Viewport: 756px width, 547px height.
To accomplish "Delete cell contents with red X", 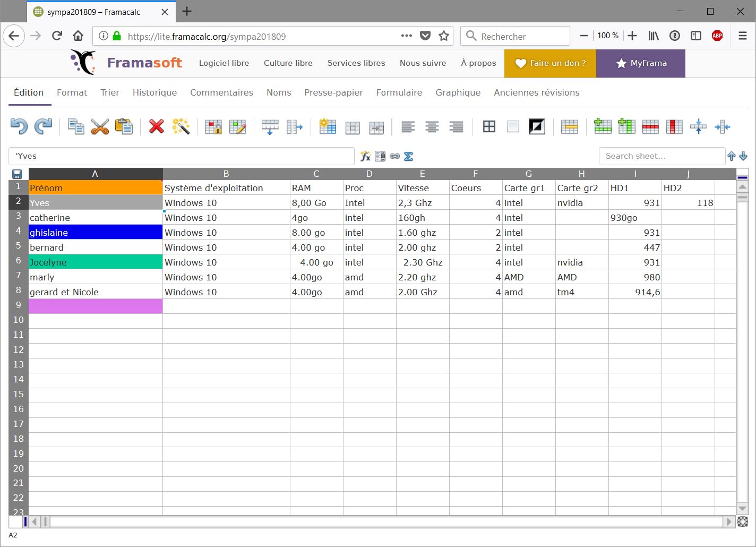I will (157, 126).
